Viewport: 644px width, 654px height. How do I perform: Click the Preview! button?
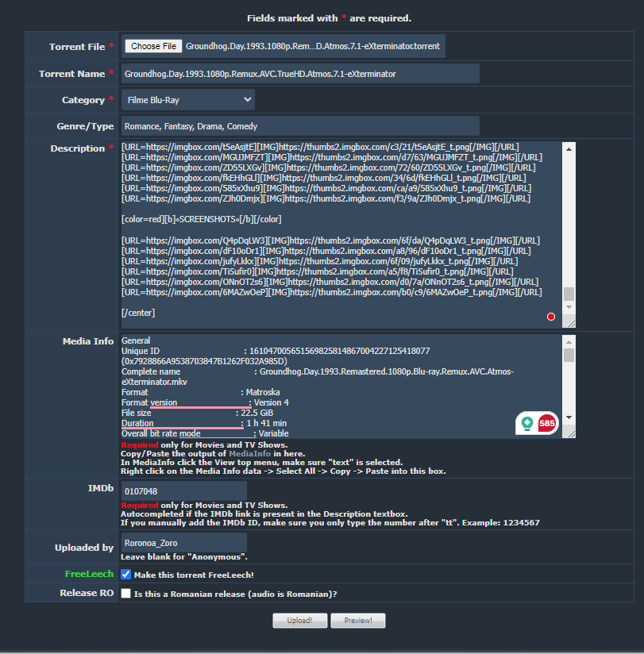point(357,620)
